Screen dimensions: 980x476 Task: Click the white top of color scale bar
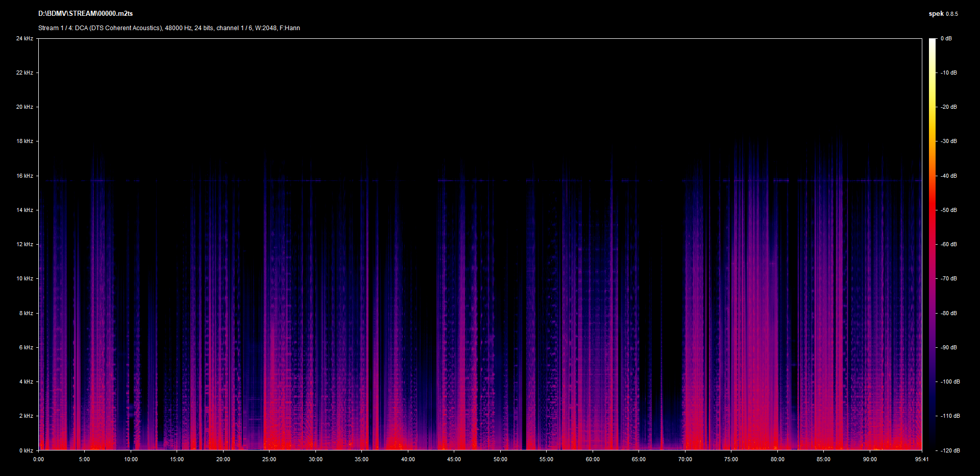(x=932, y=42)
